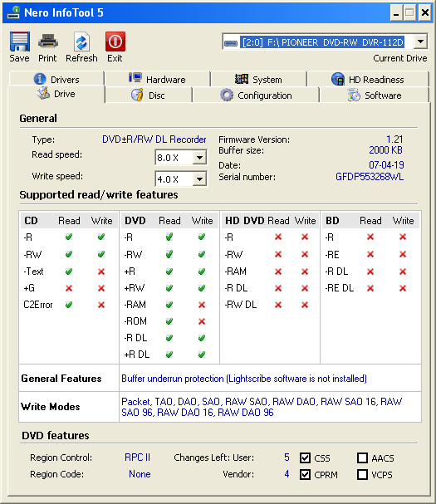This screenshot has width=436, height=504.
Task: Toggle the CSS checkbox
Action: pos(305,458)
